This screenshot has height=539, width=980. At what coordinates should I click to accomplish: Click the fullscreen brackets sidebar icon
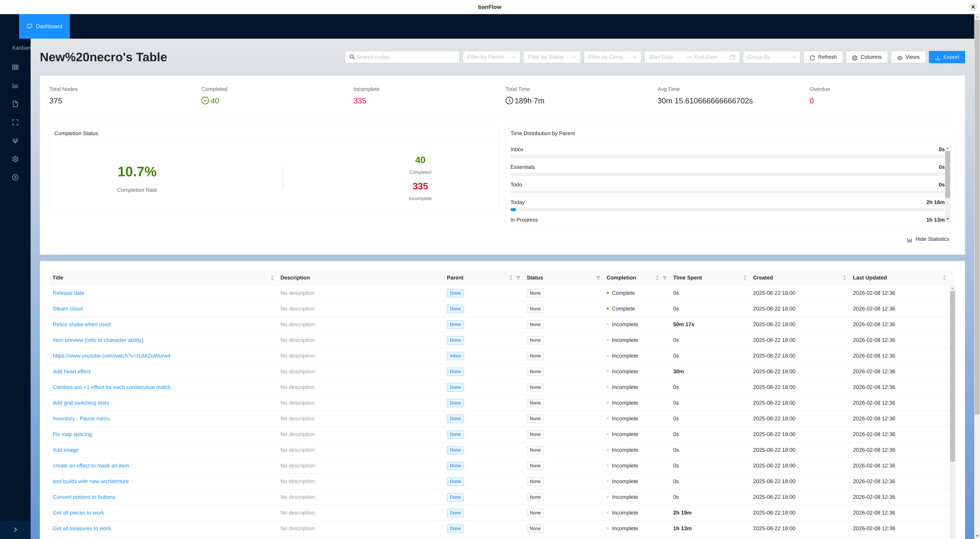15,122
